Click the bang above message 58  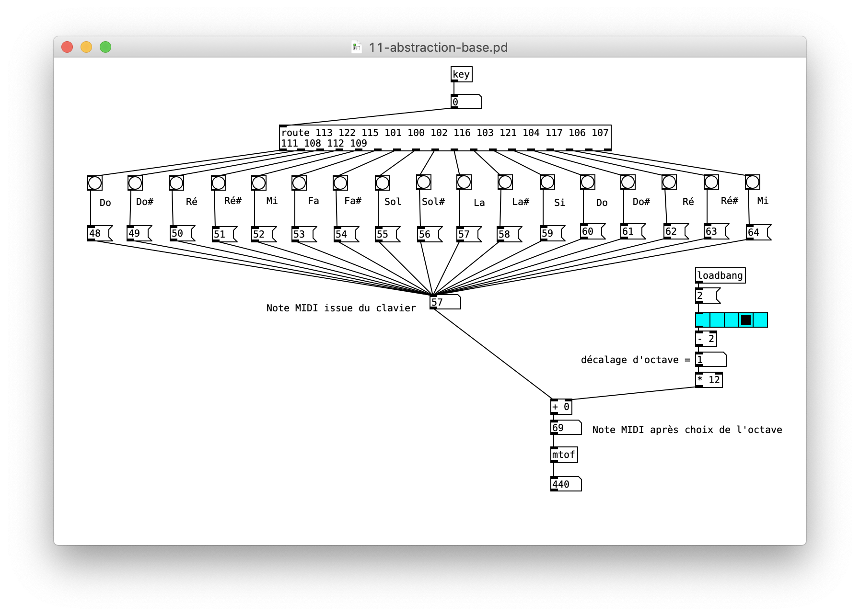[505, 182]
